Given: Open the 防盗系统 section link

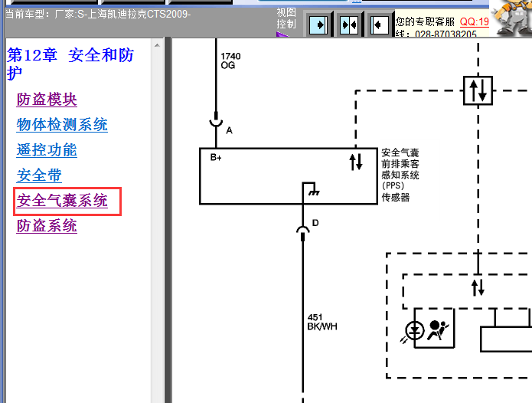Looking at the screenshot, I should point(47,226).
